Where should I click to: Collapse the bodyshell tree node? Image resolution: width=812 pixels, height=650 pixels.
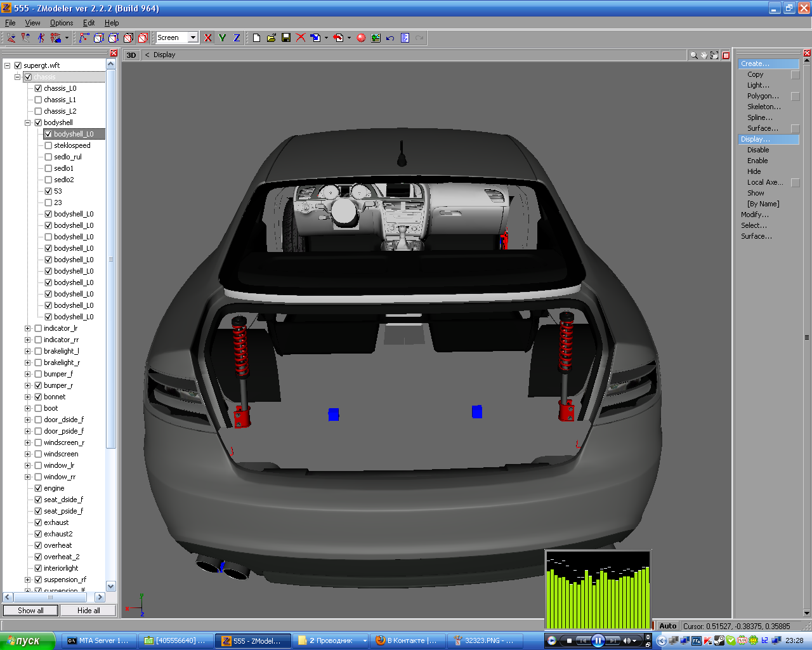(27, 123)
